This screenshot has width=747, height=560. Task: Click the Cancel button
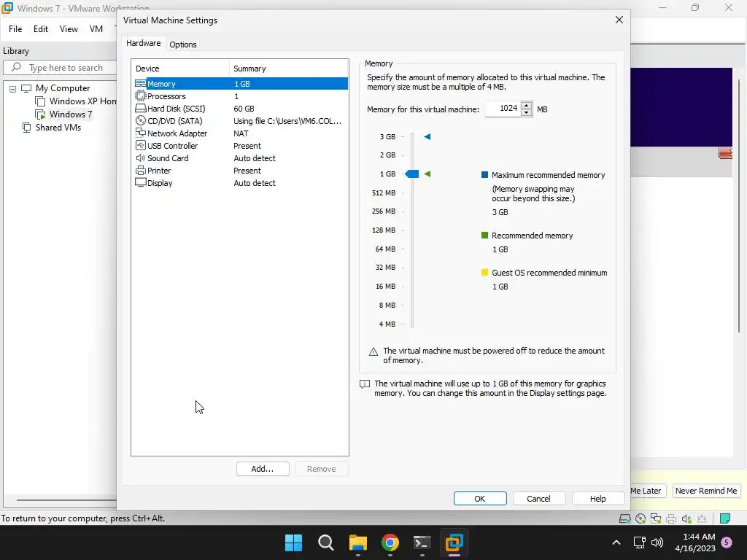(x=538, y=498)
